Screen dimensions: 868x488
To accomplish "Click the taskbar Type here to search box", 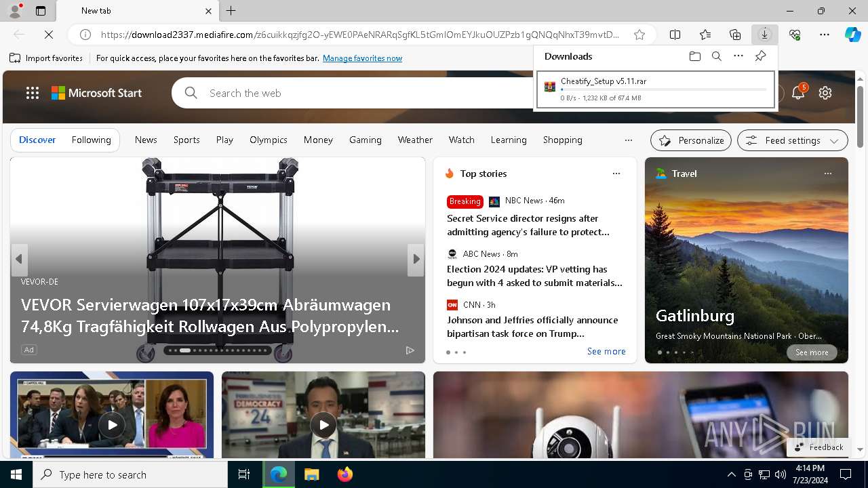I will click(x=130, y=474).
